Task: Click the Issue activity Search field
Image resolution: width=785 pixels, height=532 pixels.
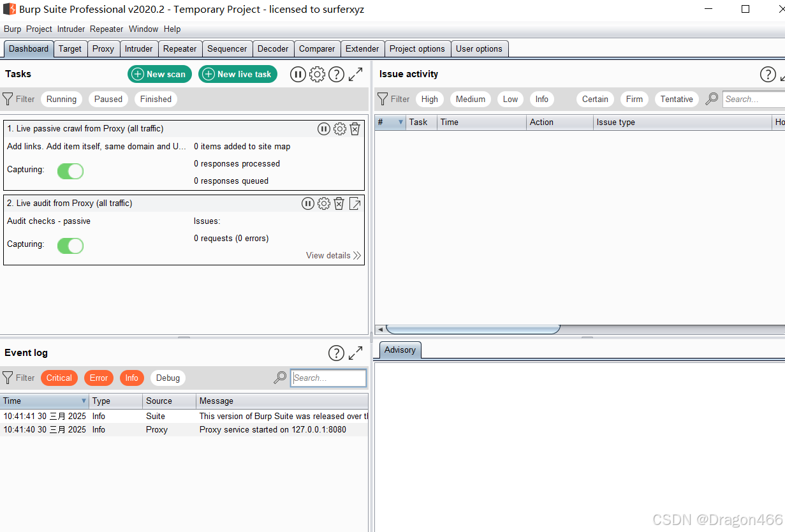Action: (x=754, y=99)
